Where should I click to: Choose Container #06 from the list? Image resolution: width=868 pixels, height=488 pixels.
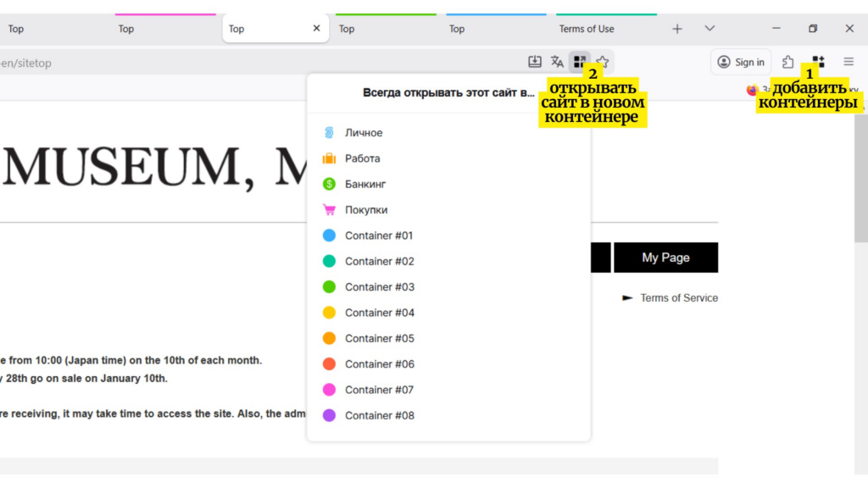pyautogui.click(x=448, y=364)
